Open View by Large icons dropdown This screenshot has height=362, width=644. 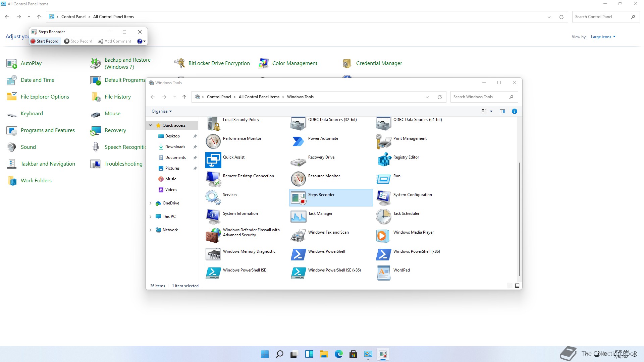603,37
